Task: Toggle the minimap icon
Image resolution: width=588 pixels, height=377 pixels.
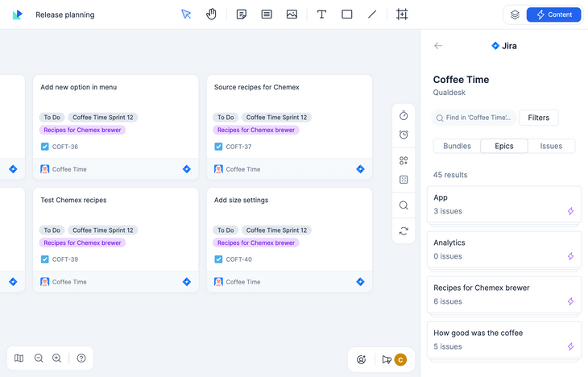Action: [19, 358]
